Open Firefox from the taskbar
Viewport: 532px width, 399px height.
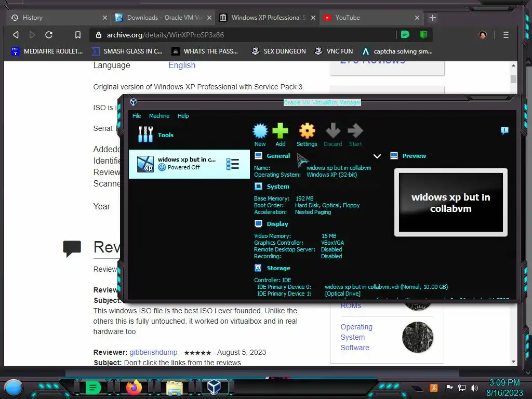tap(134, 388)
